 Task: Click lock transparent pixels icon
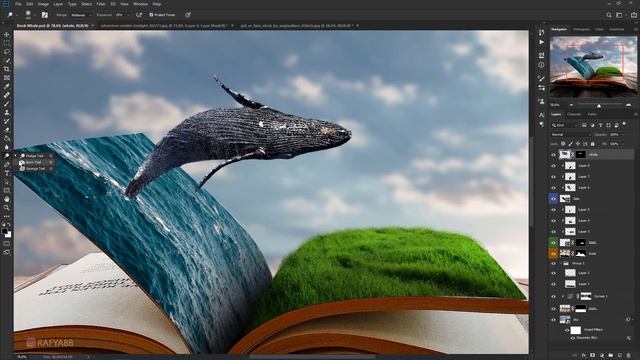pos(563,144)
